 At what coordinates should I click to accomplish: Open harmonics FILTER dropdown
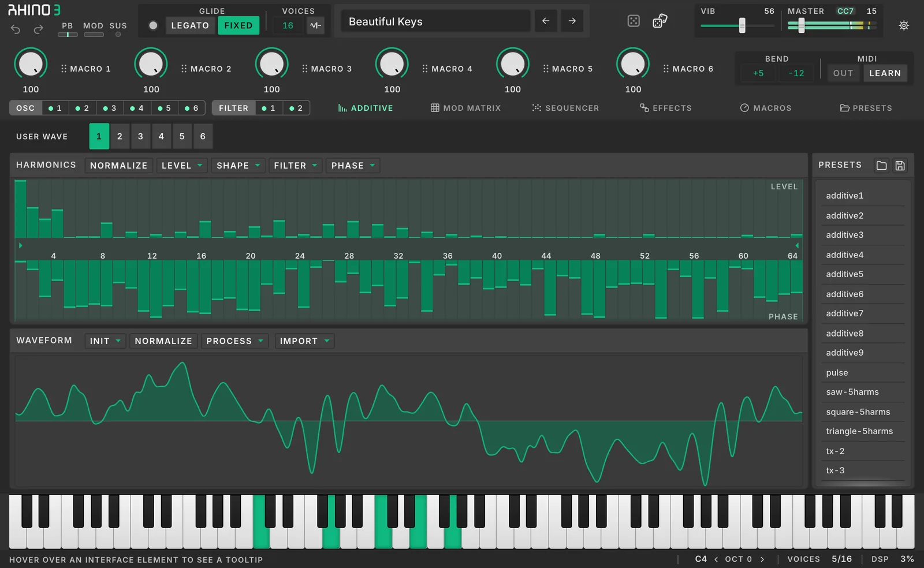pyautogui.click(x=295, y=166)
